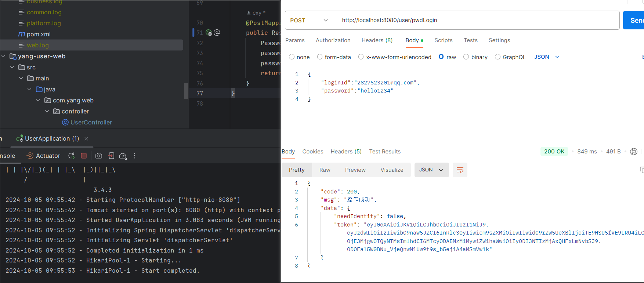Open the run toolbar more options menu
The image size is (644, 283).
135,156
